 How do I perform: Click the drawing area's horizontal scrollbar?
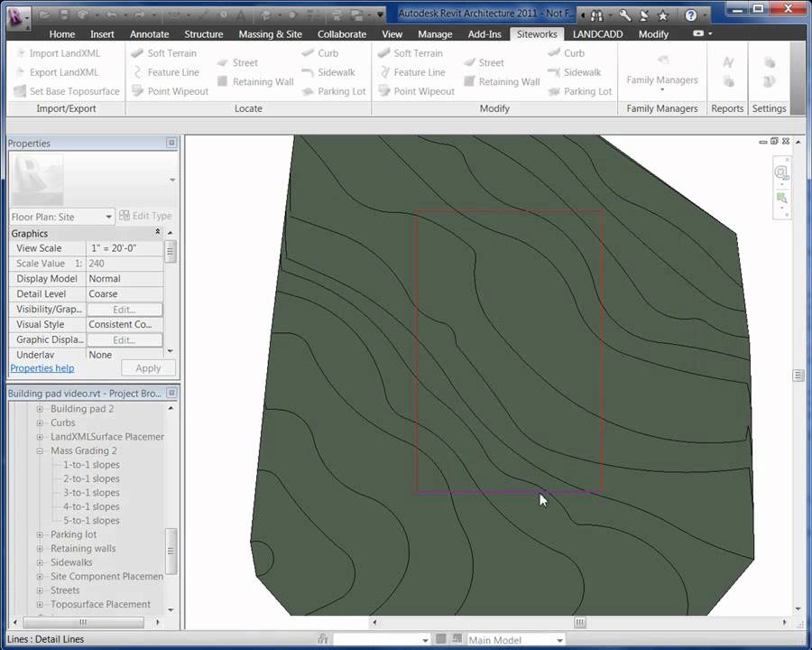pos(579,623)
